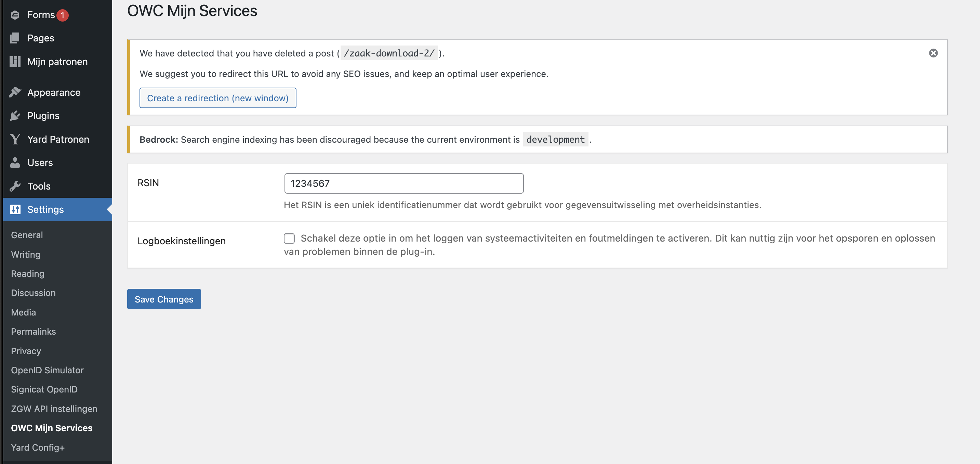Select the Mijn patronen icon
This screenshot has width=980, height=464.
[15, 61]
